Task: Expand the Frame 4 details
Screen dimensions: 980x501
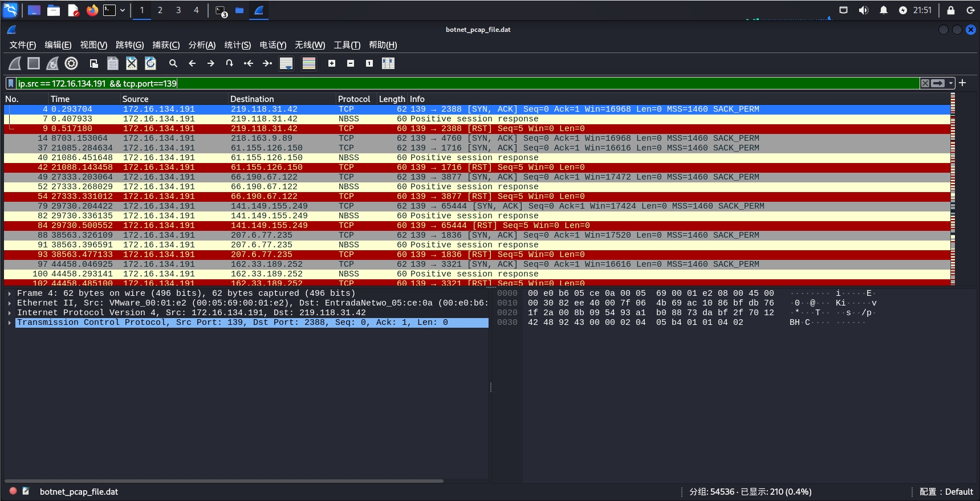Action: [10, 294]
